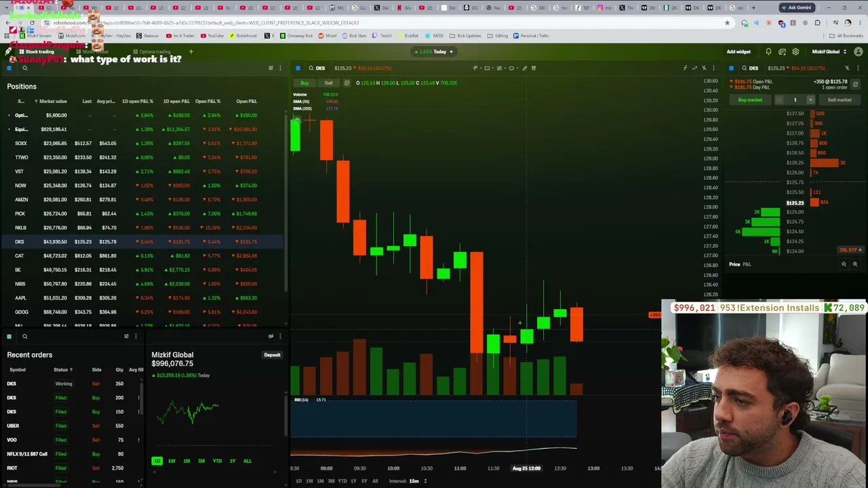Image resolution: width=868 pixels, height=488 pixels.
Task: Add a new layout tab with plus
Action: point(191,52)
